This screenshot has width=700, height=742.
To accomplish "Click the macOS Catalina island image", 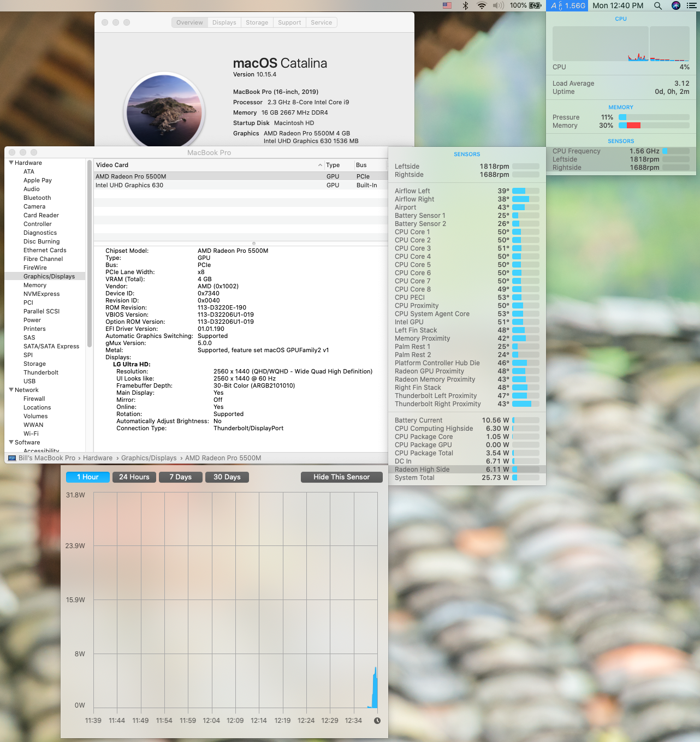I will coord(164,112).
